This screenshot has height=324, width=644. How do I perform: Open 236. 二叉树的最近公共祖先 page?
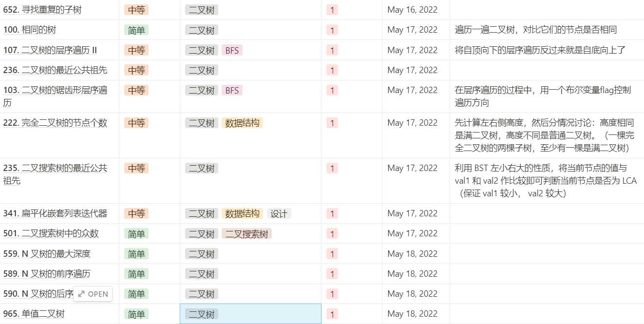[x=55, y=70]
